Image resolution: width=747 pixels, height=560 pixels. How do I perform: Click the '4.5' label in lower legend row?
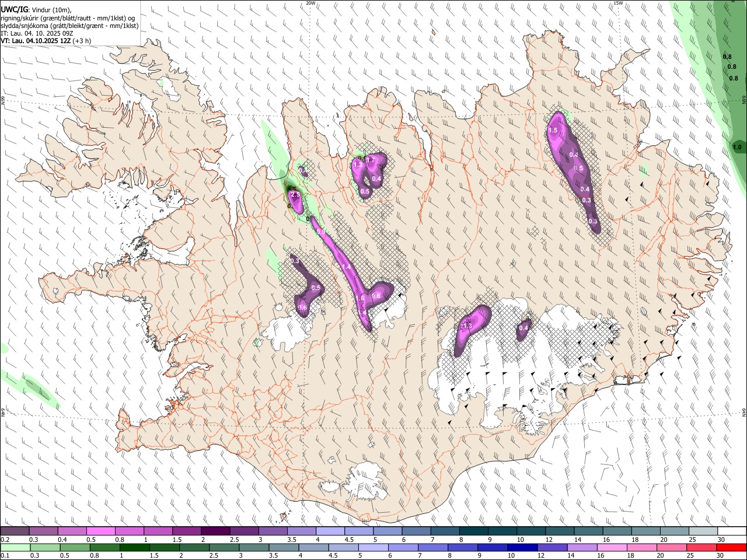click(x=334, y=555)
